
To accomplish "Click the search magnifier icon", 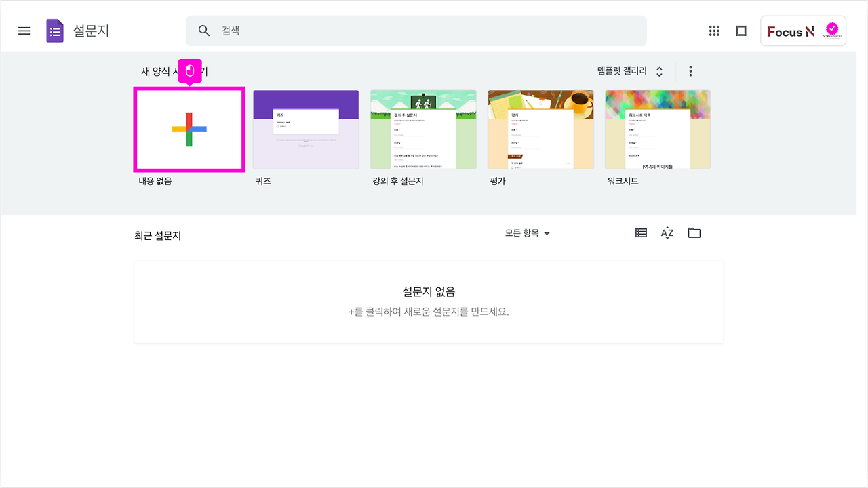I will tap(204, 30).
